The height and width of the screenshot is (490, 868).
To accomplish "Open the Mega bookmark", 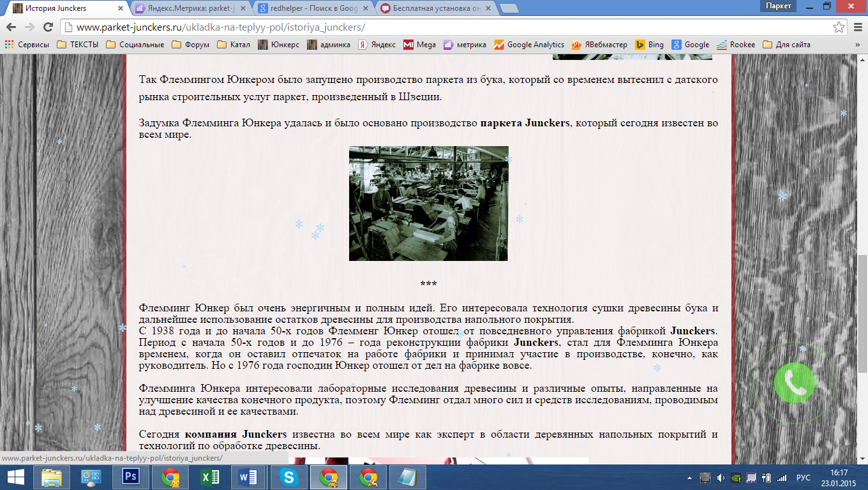I will (x=419, y=45).
